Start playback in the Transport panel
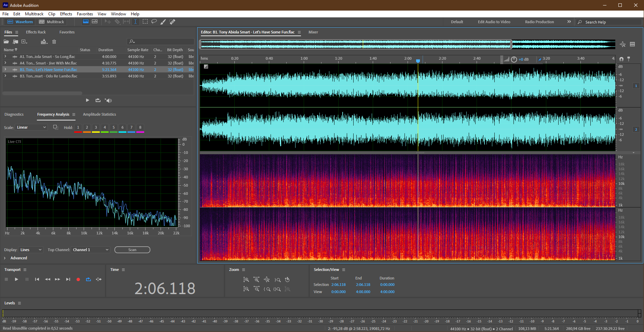The height and width of the screenshot is (332, 644). coord(16,279)
